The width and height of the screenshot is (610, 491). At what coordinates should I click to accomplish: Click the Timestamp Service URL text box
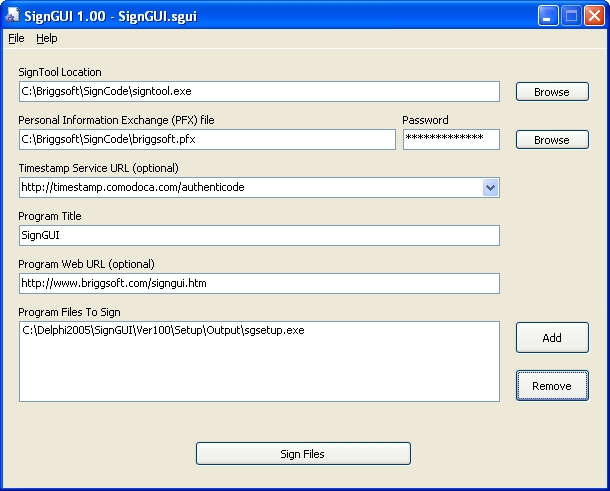click(251, 188)
